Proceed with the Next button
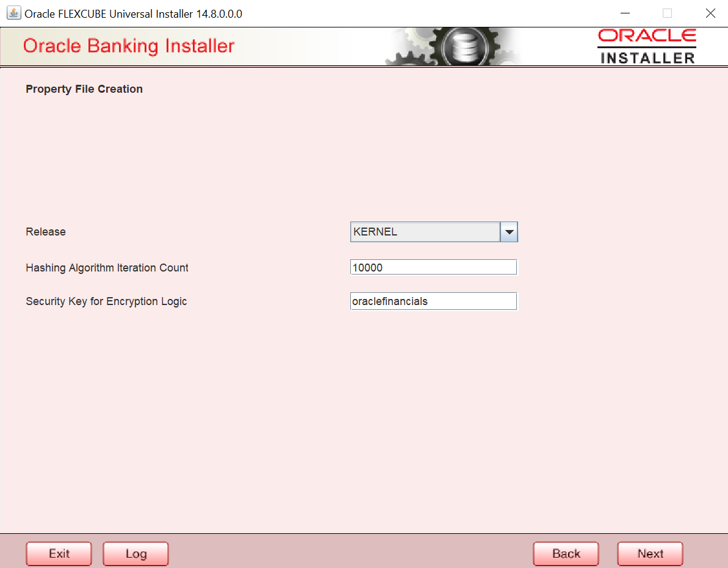Viewport: 728px width, 568px height. click(x=650, y=553)
